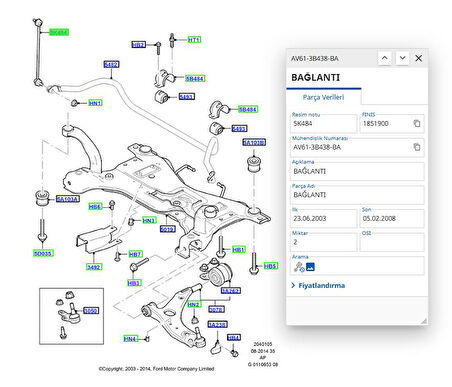Copy the Mühendislik Numarası AV61-3B438-BA
Image resolution: width=452 pixels, height=387 pixels.
[417, 147]
